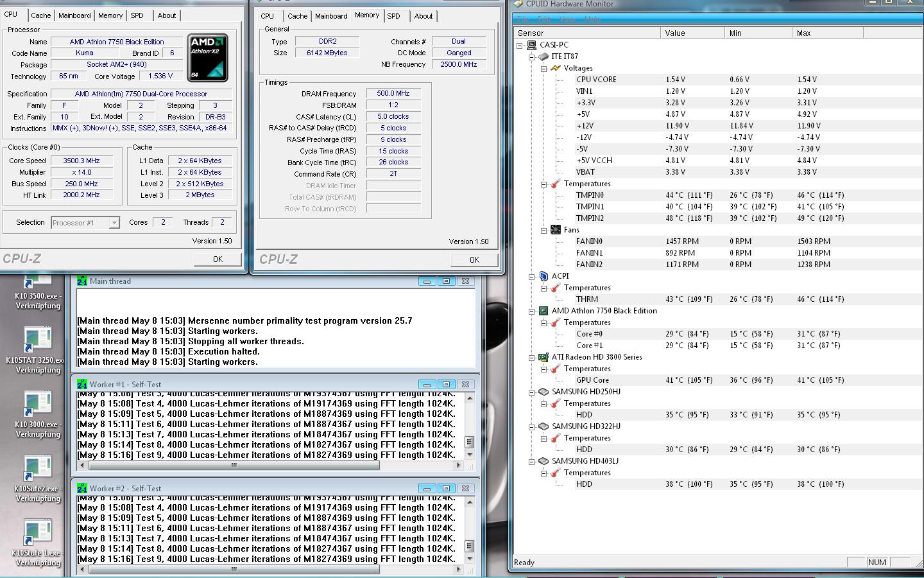The width and height of the screenshot is (924, 578).
Task: Open the About tab in left CPU-Z
Action: pos(167,15)
